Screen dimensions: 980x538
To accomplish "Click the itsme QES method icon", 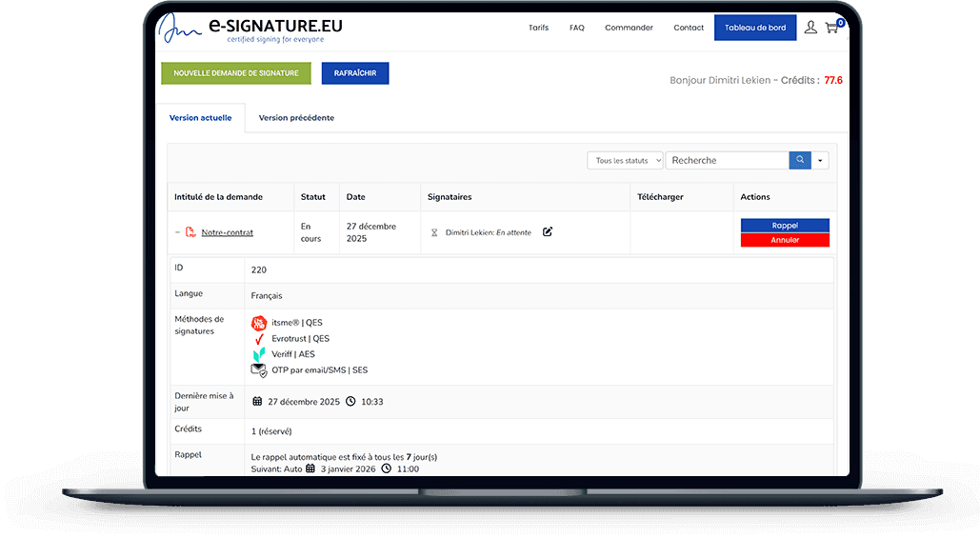I will [x=258, y=323].
